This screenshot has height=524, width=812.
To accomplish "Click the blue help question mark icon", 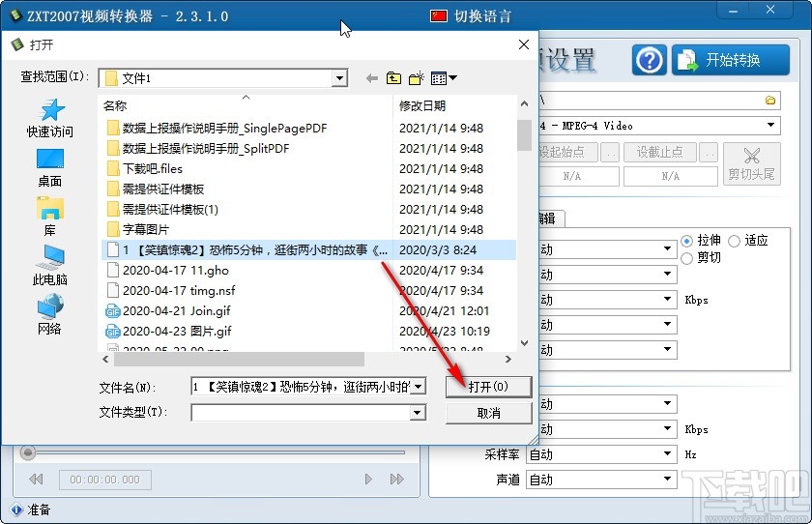I will 650,60.
